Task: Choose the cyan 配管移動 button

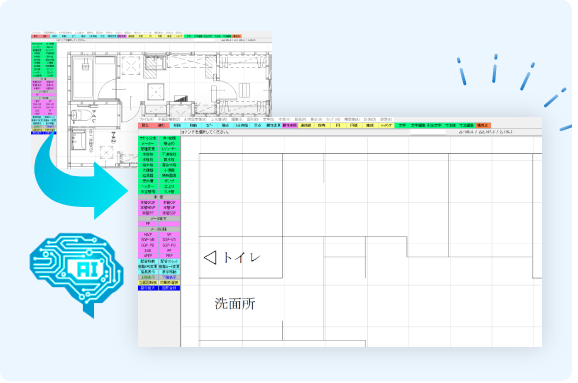Action: [149, 261]
